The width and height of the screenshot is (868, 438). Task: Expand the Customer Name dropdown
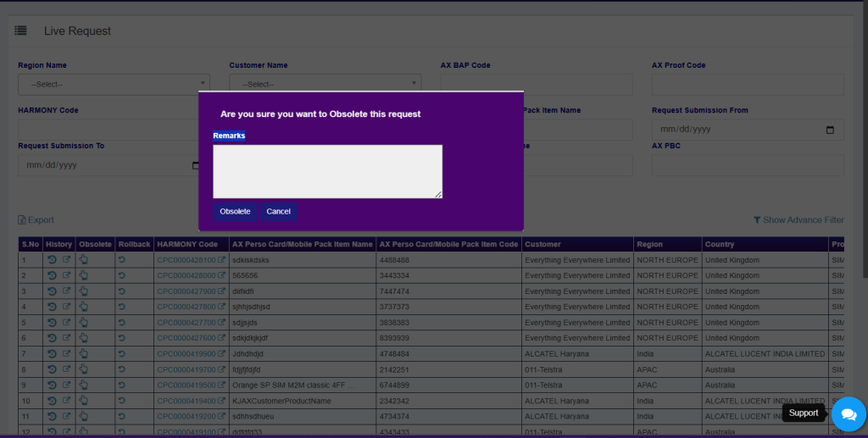pyautogui.click(x=325, y=84)
